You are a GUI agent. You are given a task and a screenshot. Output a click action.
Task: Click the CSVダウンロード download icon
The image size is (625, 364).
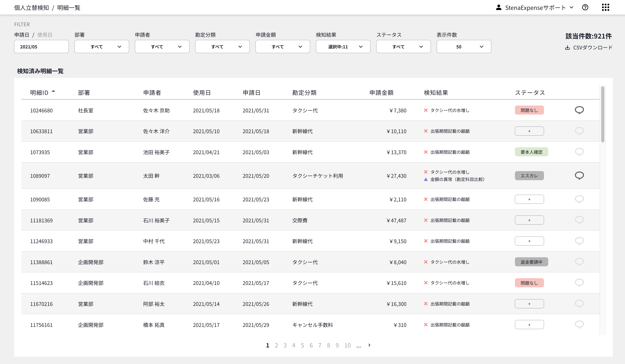pos(567,48)
